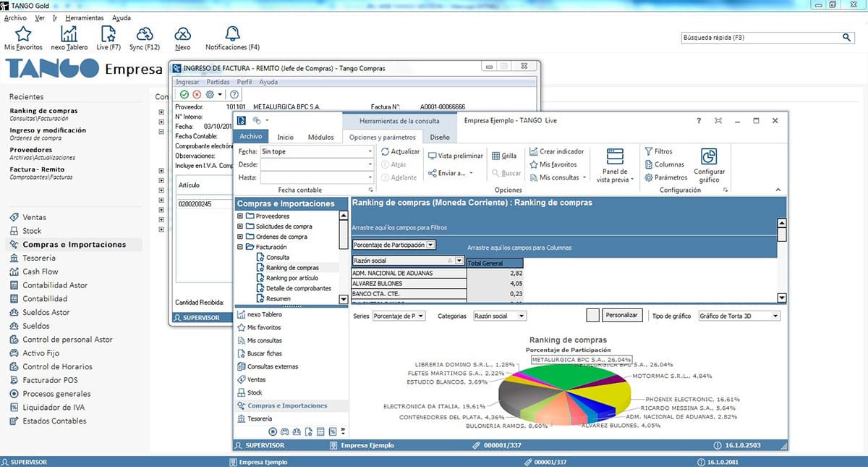Open the Nexo cloud icon

183,34
